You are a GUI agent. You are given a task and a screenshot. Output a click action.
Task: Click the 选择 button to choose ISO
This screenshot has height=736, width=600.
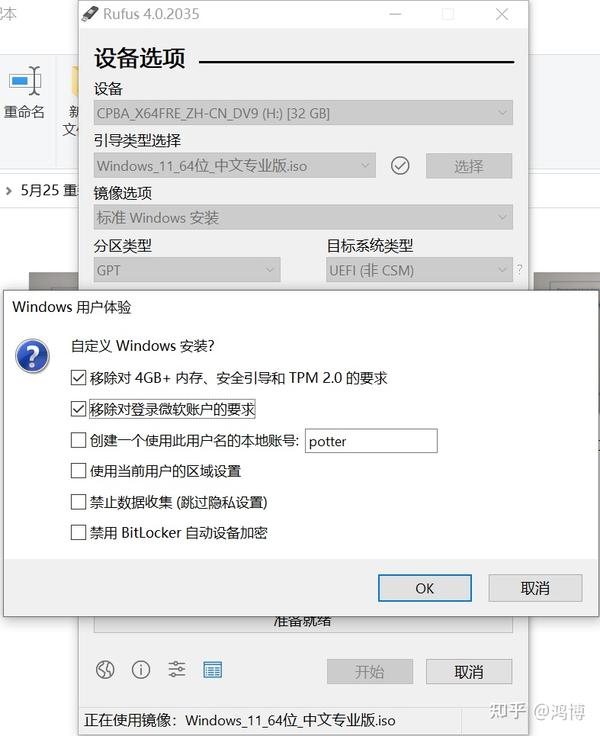point(469,166)
